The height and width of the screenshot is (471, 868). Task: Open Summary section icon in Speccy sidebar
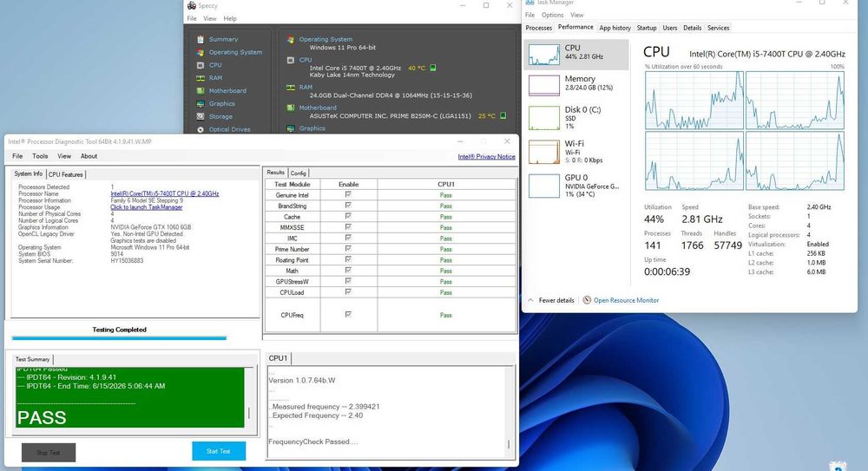pos(201,39)
